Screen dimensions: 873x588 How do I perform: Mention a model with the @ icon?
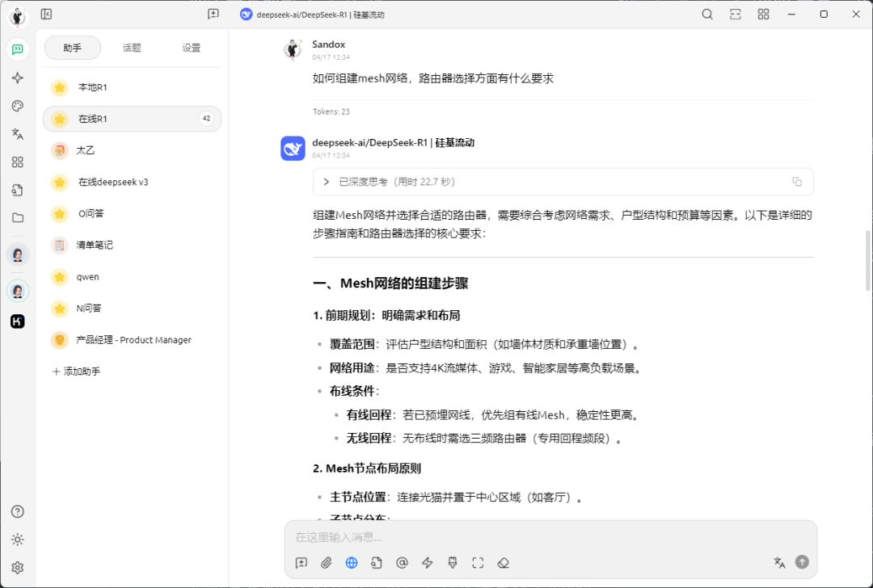[x=402, y=563]
